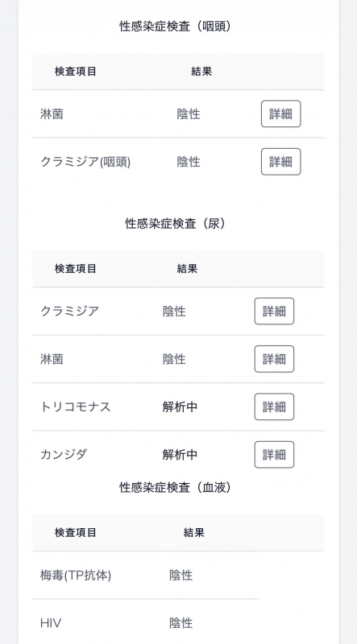Open 詳細 for クラミジア(咽頭)
Viewport: 357px width, 644px height.
click(x=281, y=162)
